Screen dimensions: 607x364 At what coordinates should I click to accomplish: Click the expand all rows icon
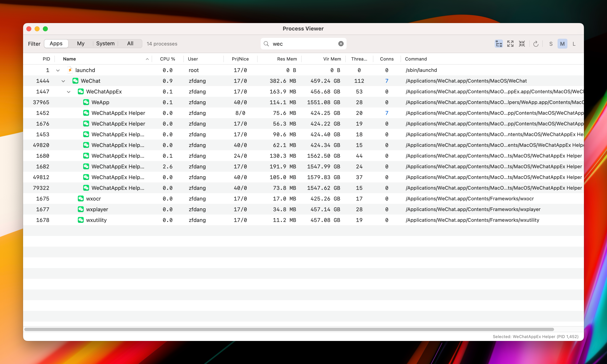pos(510,44)
